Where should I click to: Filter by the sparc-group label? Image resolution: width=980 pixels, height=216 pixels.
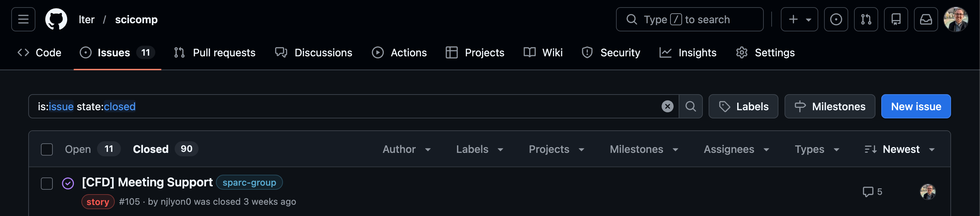[x=249, y=183]
